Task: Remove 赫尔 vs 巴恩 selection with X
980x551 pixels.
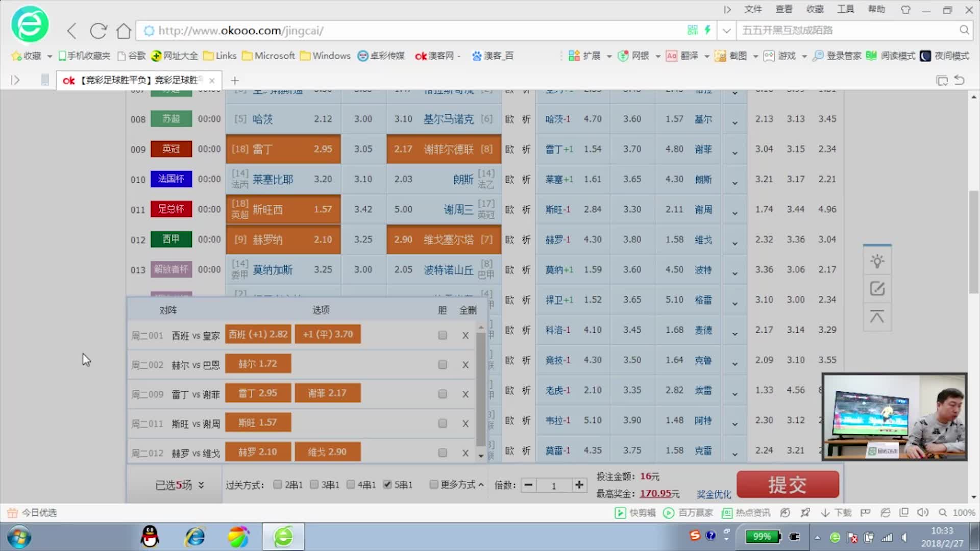Action: (465, 365)
